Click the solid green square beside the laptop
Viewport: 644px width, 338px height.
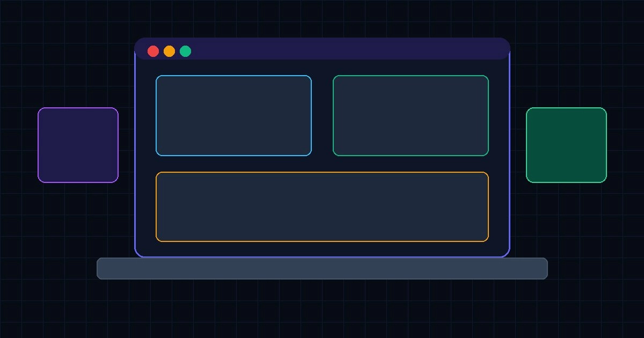[566, 145]
